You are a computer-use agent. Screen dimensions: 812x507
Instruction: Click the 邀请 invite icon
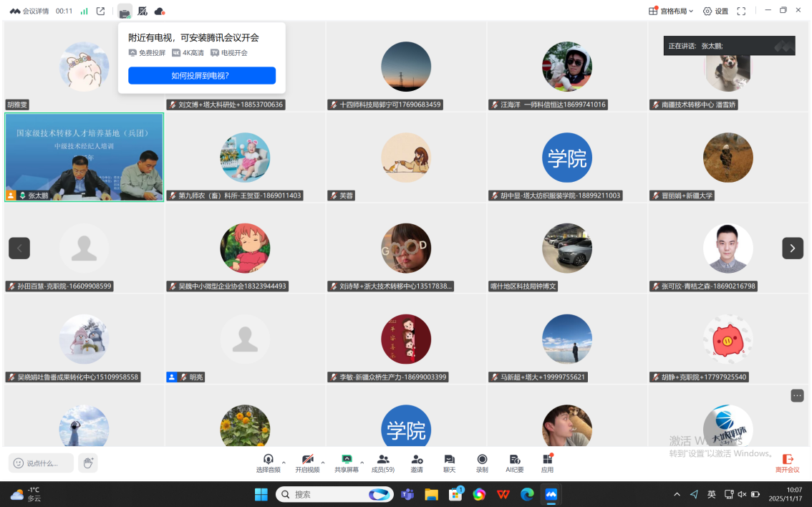click(x=417, y=463)
